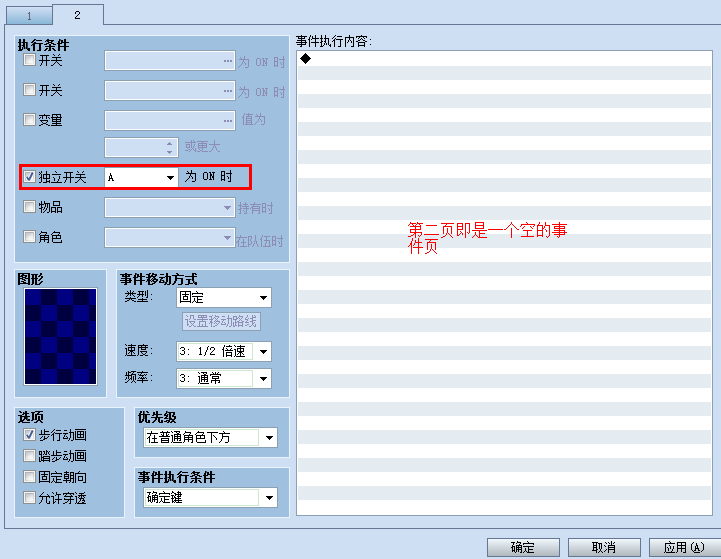Open the first switch selector field

pyautogui.click(x=170, y=61)
